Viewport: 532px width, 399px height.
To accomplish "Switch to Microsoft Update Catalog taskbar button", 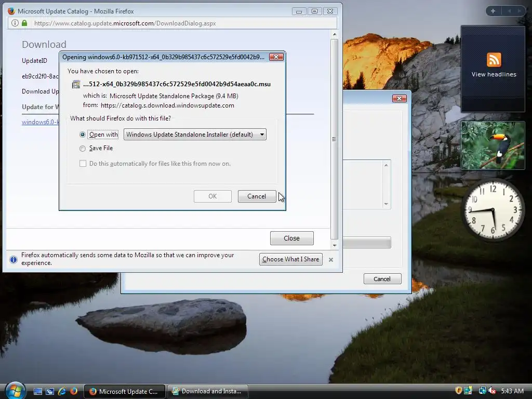I will point(125,391).
